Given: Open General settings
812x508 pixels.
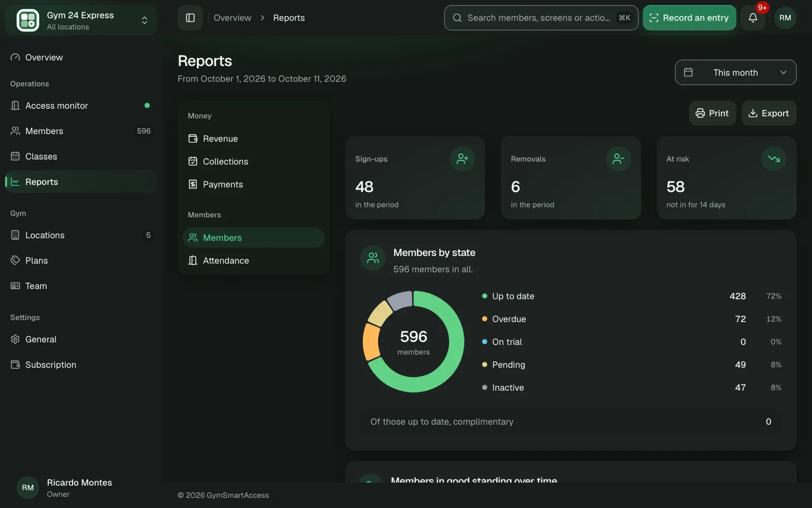Looking at the screenshot, I should coord(81,339).
